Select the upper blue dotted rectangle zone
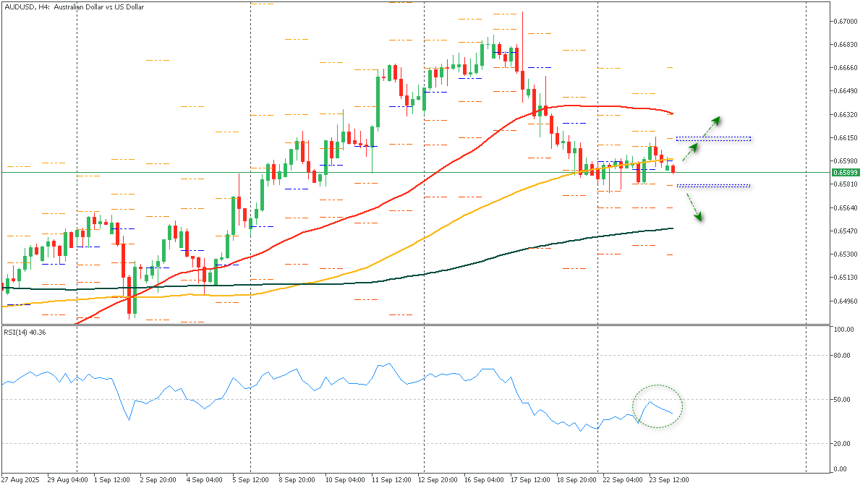This screenshot has height=488, width=868. [x=712, y=138]
